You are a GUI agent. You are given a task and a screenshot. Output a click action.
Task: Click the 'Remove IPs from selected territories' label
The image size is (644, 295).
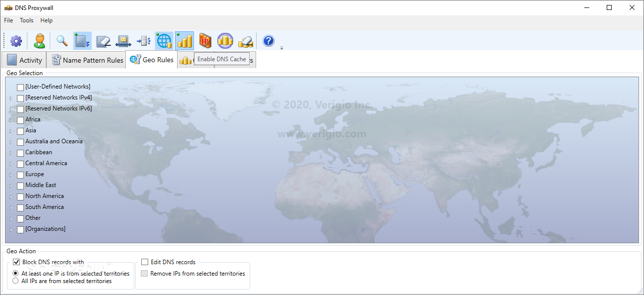coord(198,274)
